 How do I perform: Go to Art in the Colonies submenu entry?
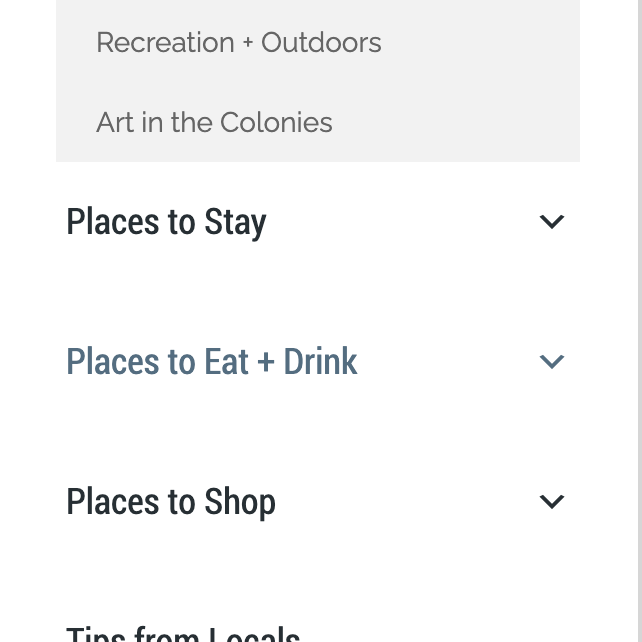(214, 123)
